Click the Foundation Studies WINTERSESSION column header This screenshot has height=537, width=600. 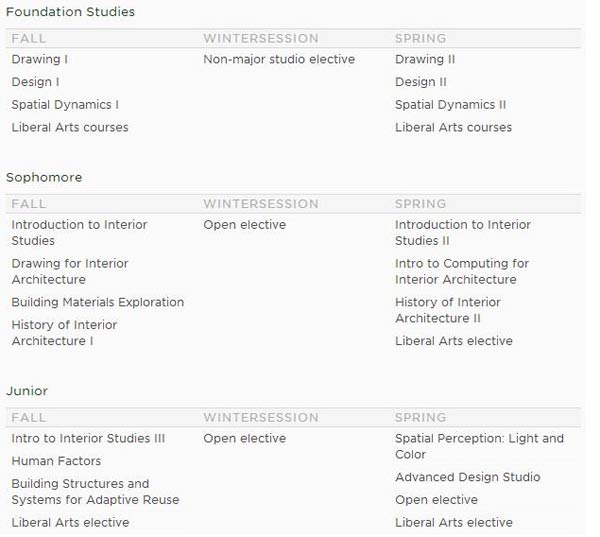[261, 39]
